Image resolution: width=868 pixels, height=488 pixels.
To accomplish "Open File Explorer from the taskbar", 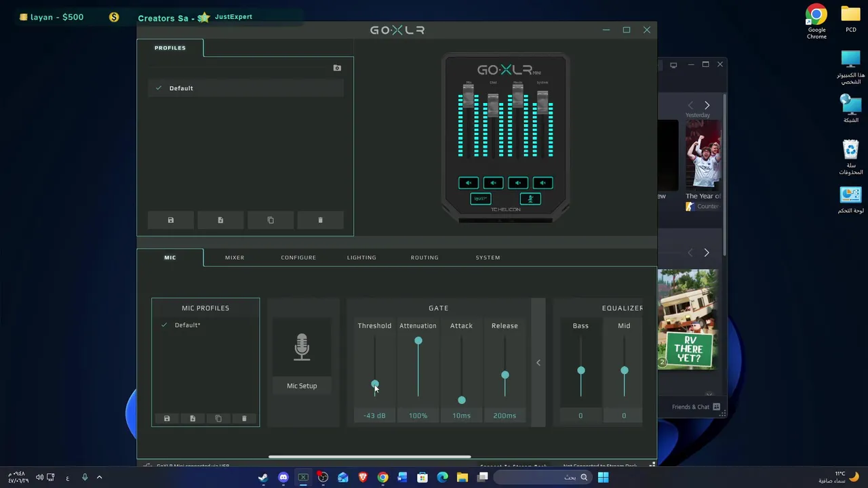I will coord(462,477).
